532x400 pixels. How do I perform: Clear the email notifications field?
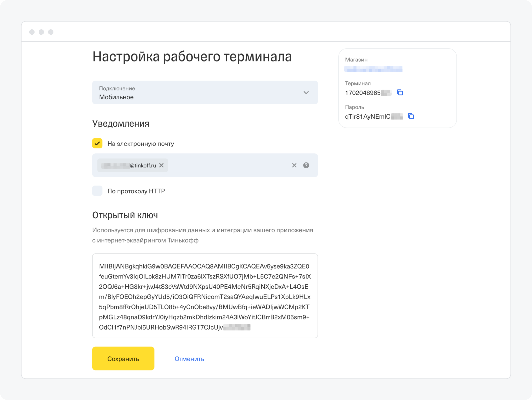[294, 165]
